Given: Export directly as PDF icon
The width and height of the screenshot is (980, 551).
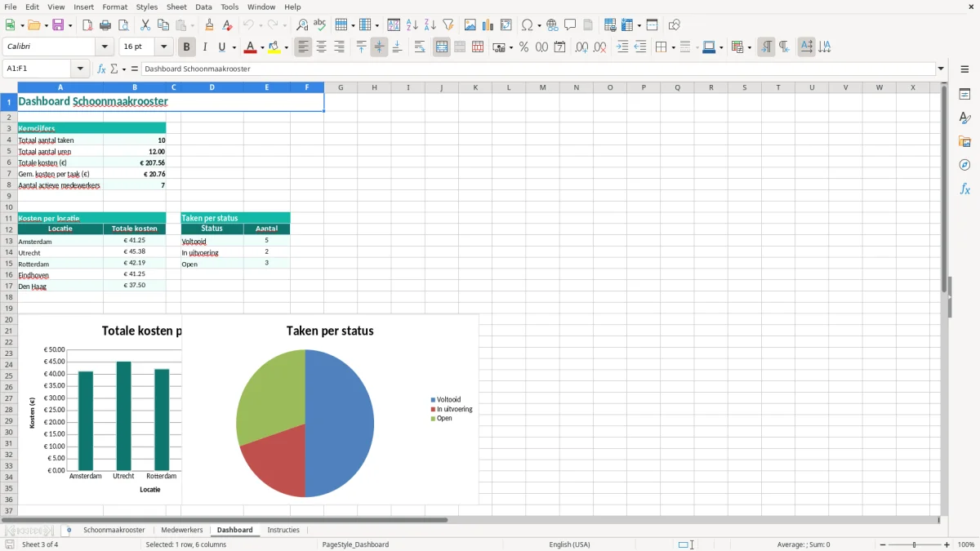Looking at the screenshot, I should pyautogui.click(x=87, y=25).
